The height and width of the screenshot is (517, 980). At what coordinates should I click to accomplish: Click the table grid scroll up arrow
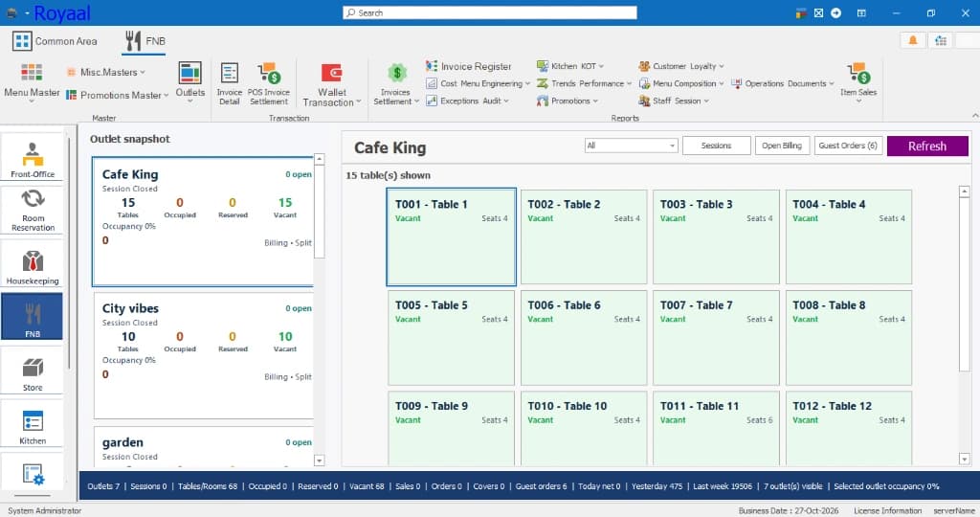(x=965, y=191)
